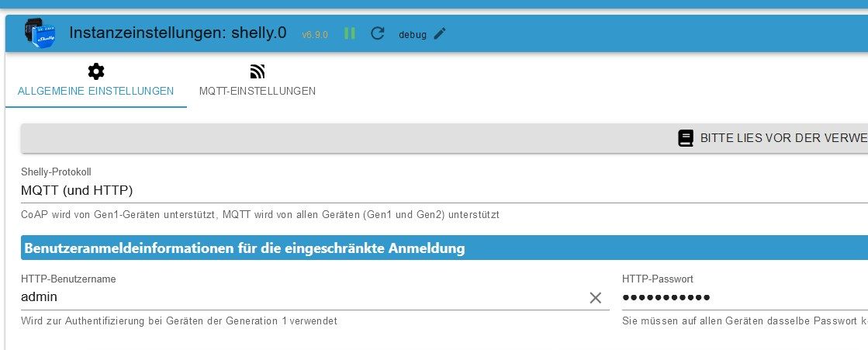Click the Generation 1 authentication hint text
This screenshot has height=350, width=868.
(178, 321)
